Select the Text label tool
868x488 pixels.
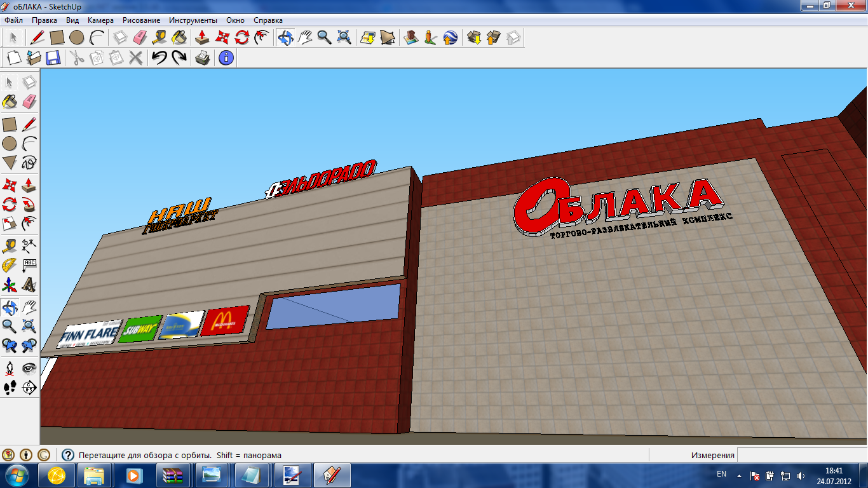29,264
